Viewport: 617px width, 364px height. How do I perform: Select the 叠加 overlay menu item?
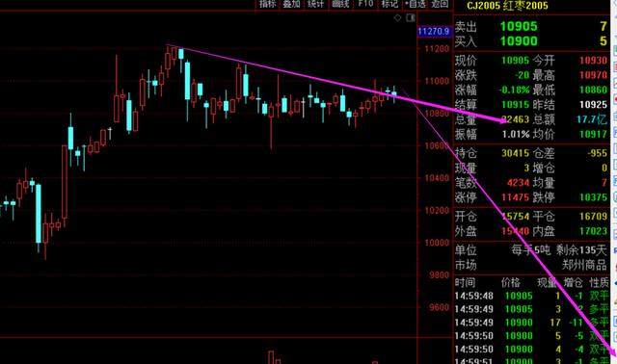pyautogui.click(x=291, y=4)
